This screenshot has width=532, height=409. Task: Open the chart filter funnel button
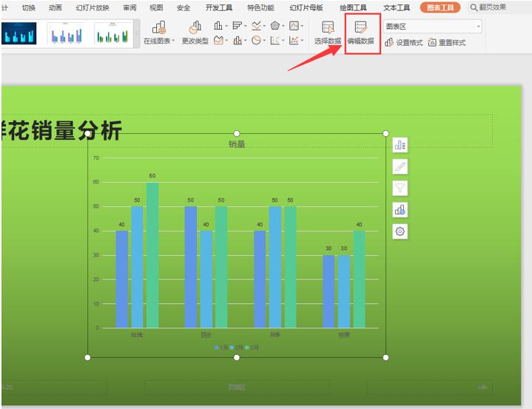point(400,188)
